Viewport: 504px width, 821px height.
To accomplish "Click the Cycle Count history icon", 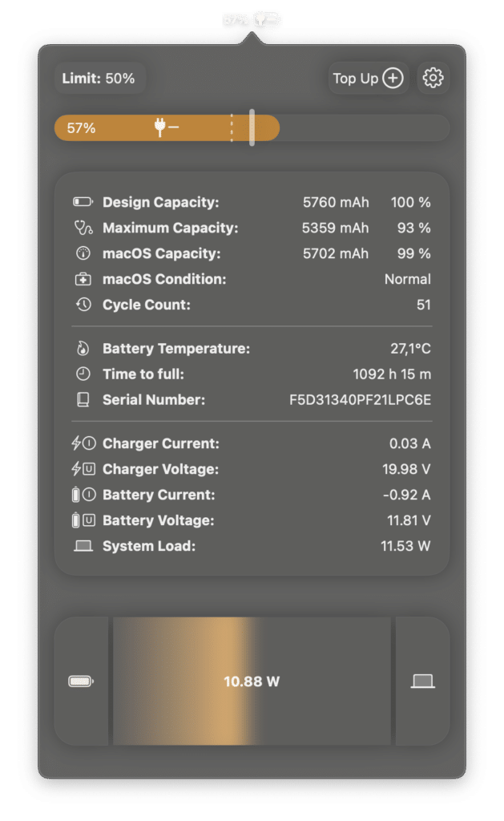I will tap(83, 305).
